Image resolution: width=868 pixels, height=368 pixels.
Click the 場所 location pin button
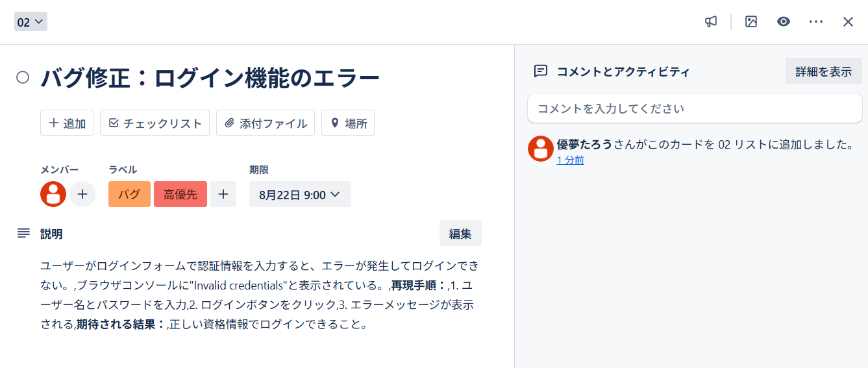pos(347,123)
